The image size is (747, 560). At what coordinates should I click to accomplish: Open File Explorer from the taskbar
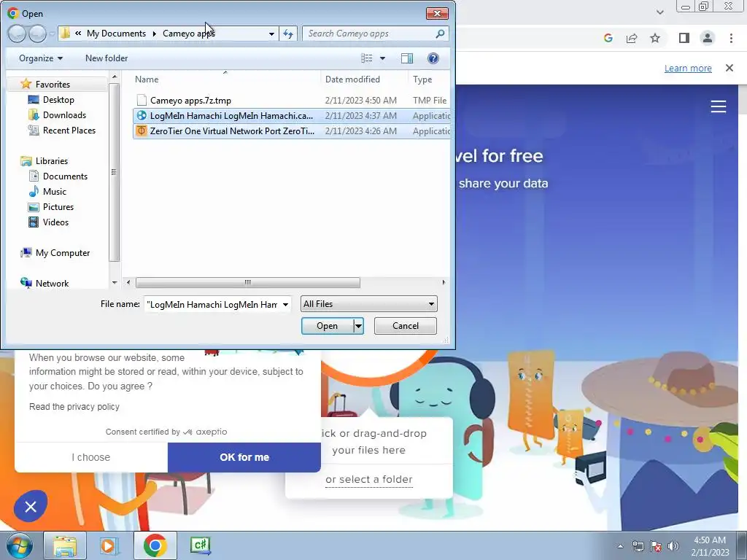(65, 545)
